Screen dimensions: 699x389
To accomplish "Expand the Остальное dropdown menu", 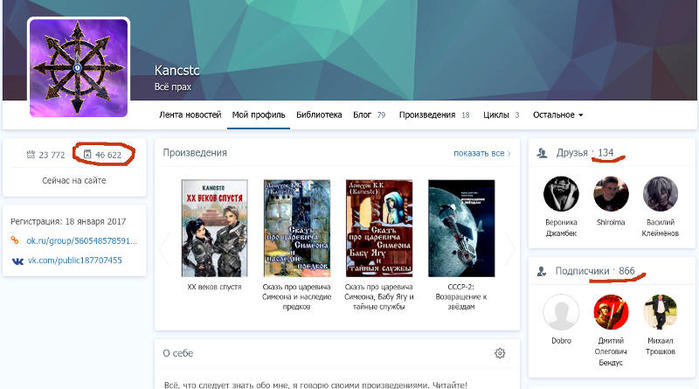I will tap(558, 115).
